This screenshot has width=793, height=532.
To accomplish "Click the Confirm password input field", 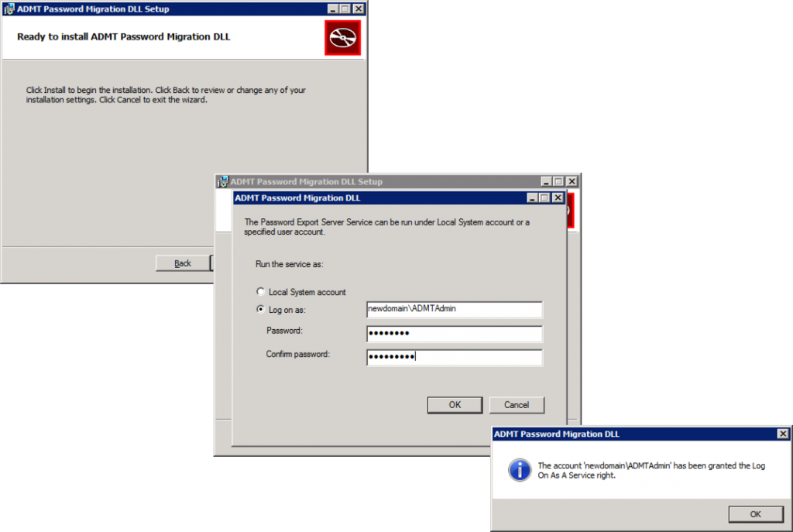I will coord(454,357).
